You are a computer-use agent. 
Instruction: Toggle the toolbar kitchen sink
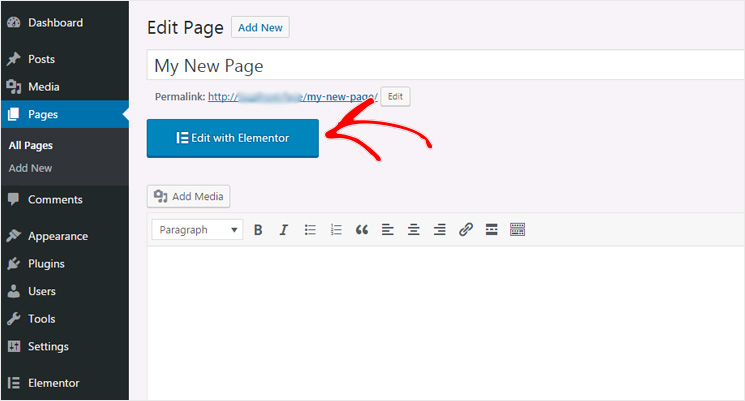tap(517, 230)
